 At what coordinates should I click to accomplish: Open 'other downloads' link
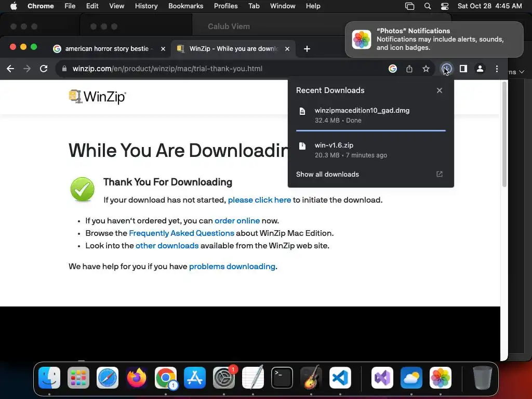pyautogui.click(x=167, y=246)
